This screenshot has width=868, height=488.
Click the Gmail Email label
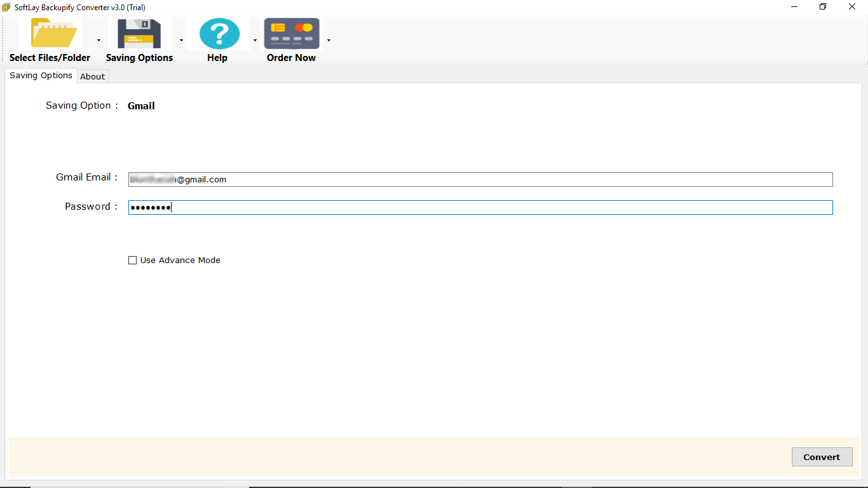coord(86,177)
